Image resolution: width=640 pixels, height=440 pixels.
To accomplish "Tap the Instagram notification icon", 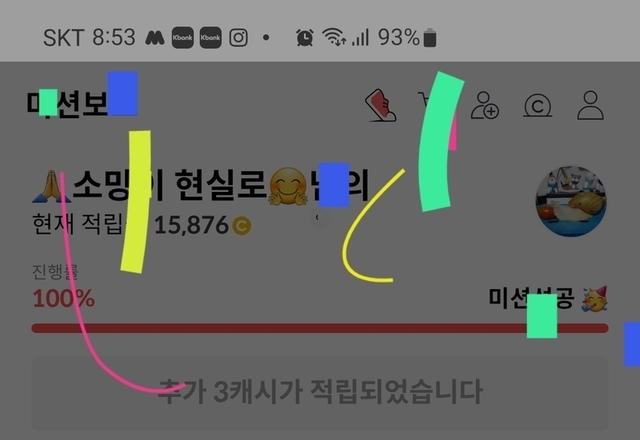I will pos(238,38).
